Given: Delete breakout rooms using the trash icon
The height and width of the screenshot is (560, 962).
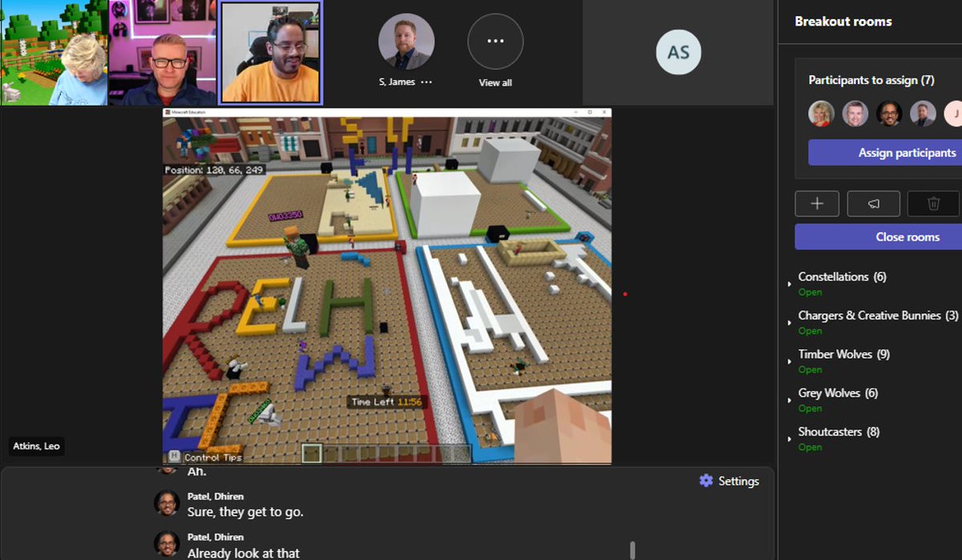Looking at the screenshot, I should (932, 203).
